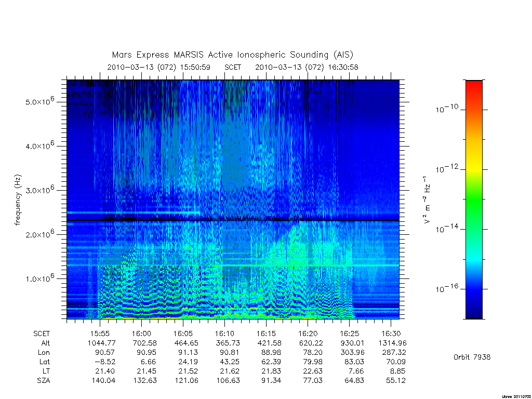Screen dimensions: 532x399
Task: Click the altitude value 620.22
Action: [311, 343]
